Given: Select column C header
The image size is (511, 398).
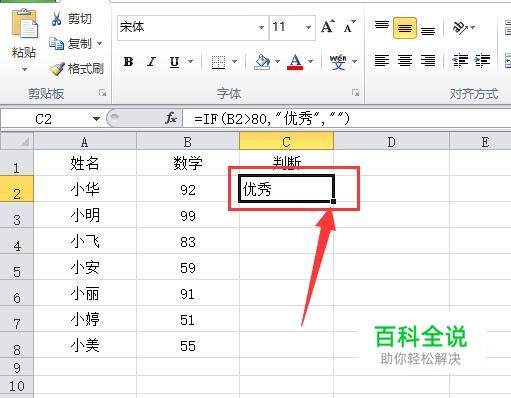Looking at the screenshot, I should [x=286, y=141].
